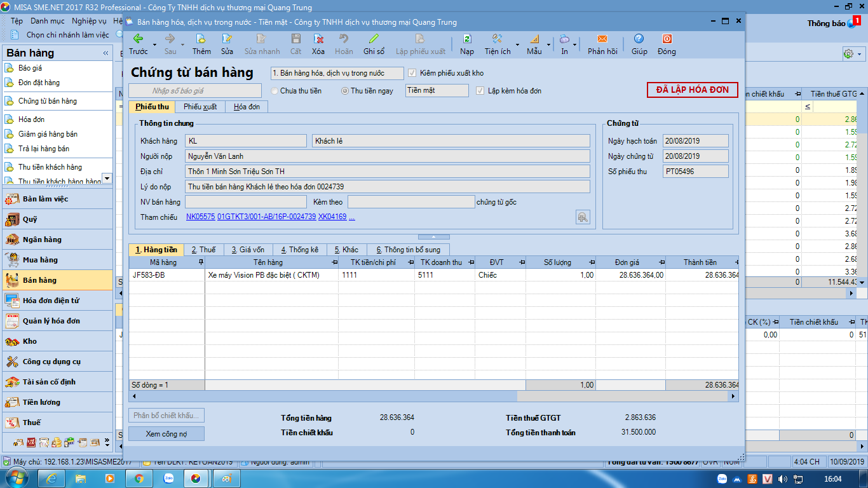Open Google Chrome from the taskbar

coord(139,478)
